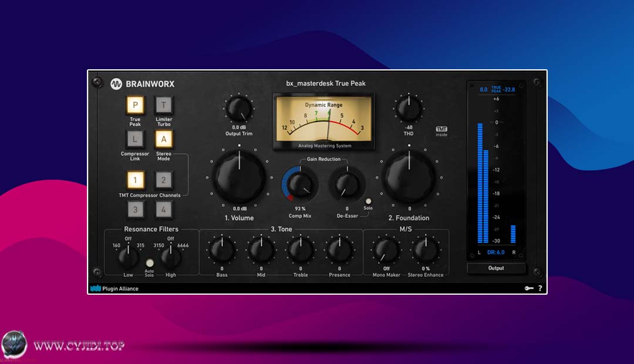Select TMT Compressor Channel 2
This screenshot has width=634, height=364.
(x=164, y=180)
